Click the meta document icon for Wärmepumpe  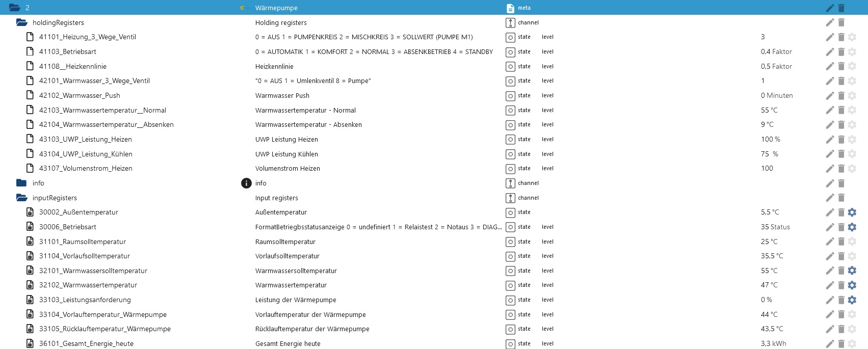[510, 8]
